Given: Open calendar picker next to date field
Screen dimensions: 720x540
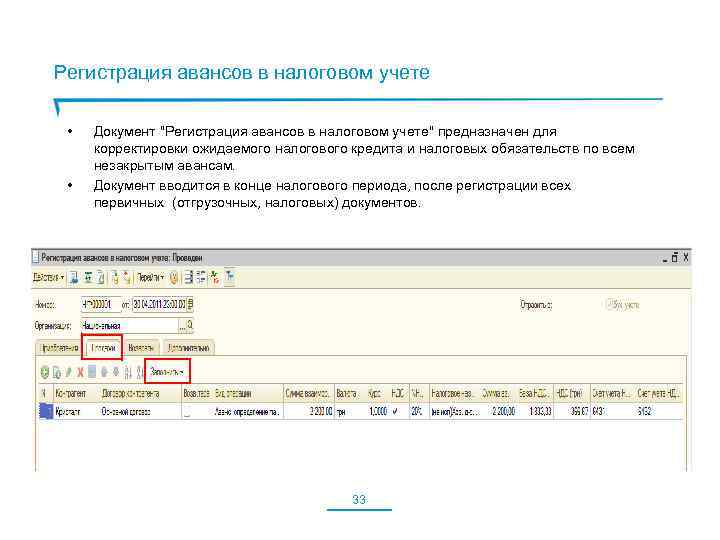Looking at the screenshot, I should pos(190,304).
